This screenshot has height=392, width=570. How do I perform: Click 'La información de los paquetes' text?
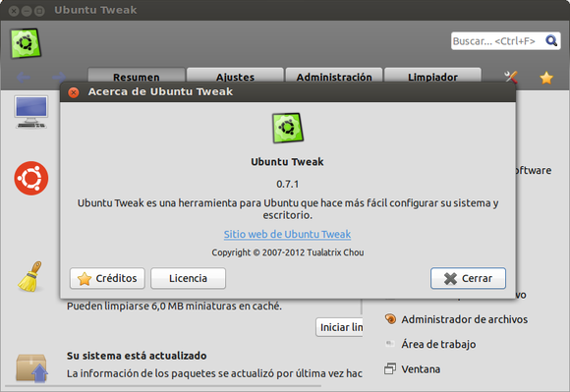pos(214,373)
